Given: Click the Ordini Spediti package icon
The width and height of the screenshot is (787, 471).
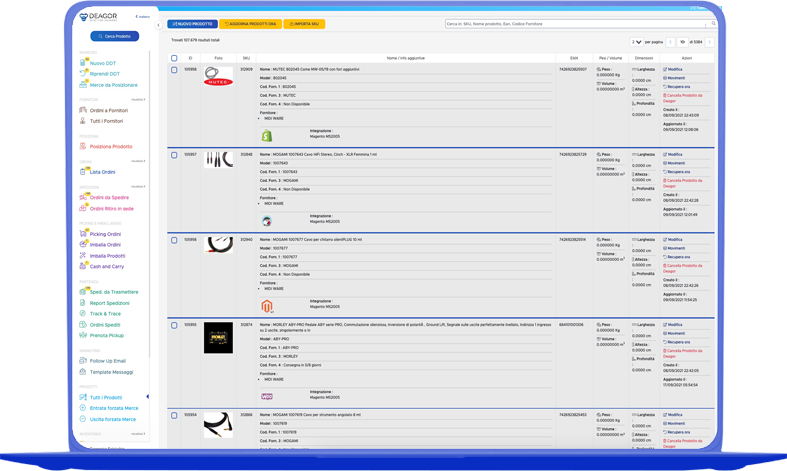Looking at the screenshot, I should coord(83,324).
